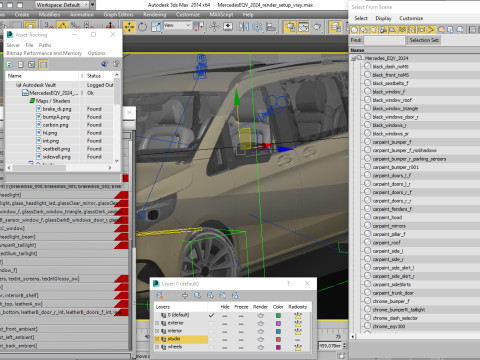This screenshot has width=480, height=360.
Task: Toggle Freeze for the interior layer
Action: coord(241,332)
